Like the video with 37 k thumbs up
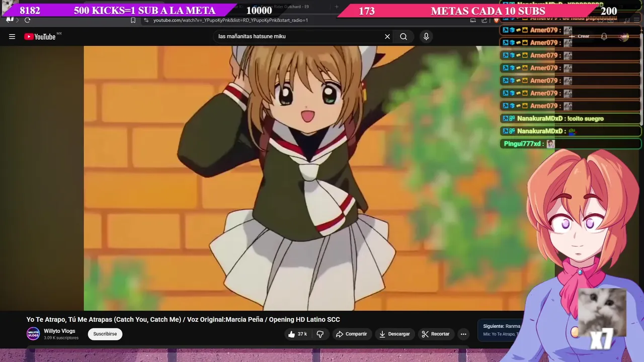Image resolution: width=644 pixels, height=362 pixels. point(297,334)
